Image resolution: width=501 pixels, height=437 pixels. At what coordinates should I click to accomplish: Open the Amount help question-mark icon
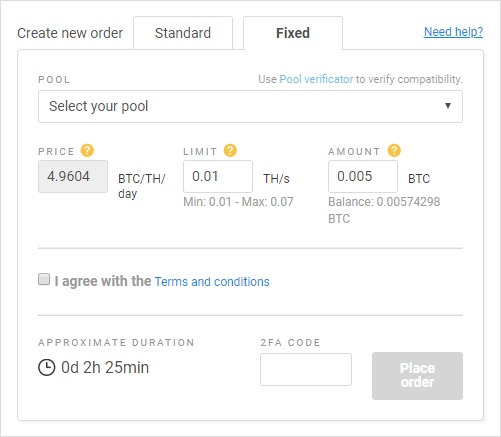394,151
